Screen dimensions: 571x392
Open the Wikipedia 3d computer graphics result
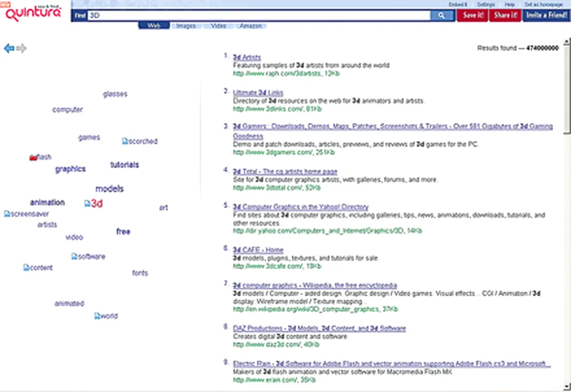coord(315,285)
